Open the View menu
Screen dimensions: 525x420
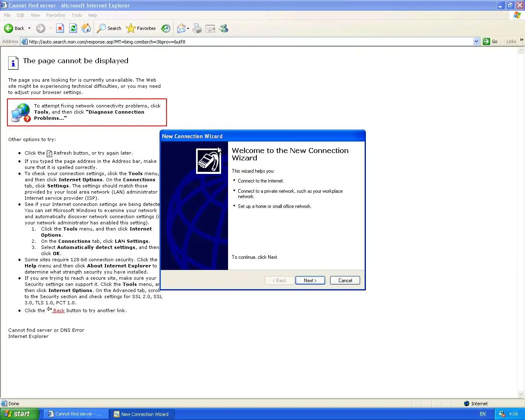(35, 15)
